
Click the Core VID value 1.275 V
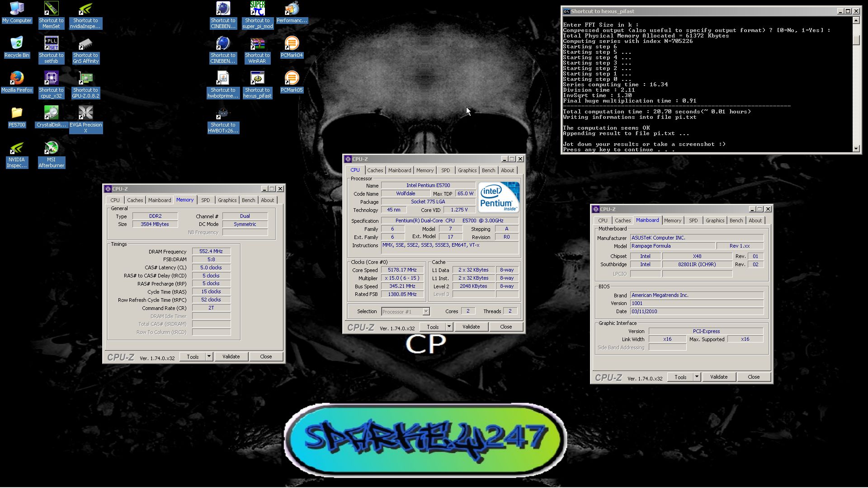click(459, 210)
